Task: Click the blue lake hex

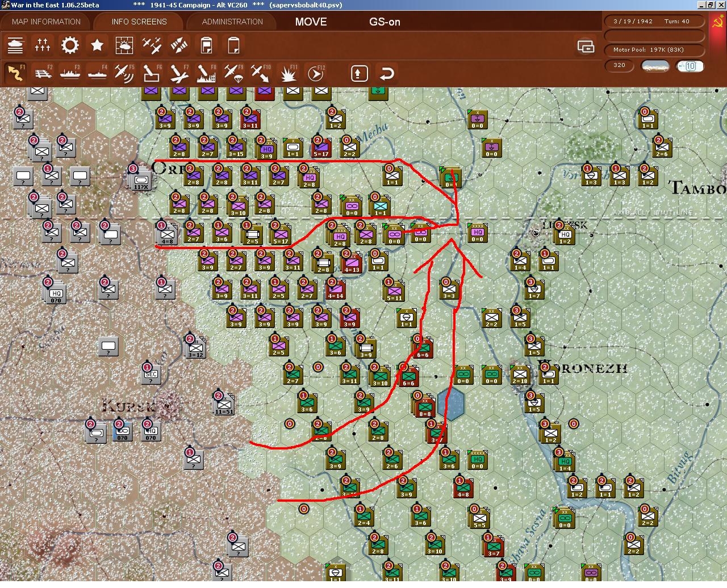Action: click(451, 404)
